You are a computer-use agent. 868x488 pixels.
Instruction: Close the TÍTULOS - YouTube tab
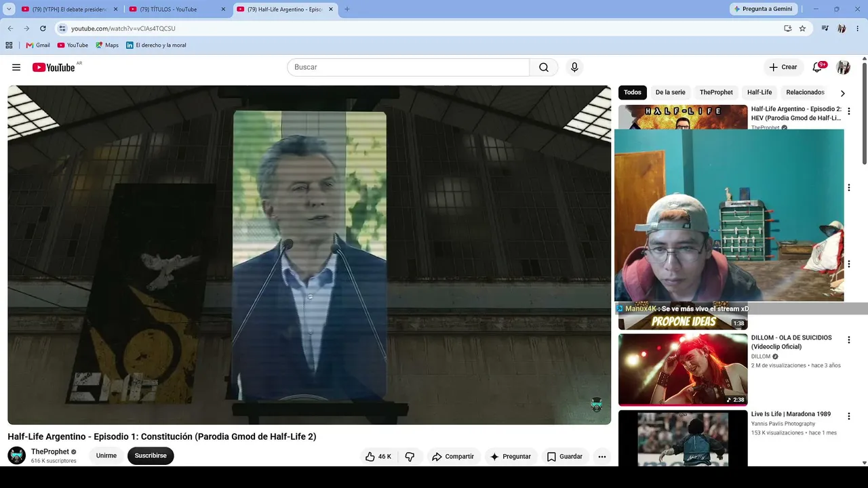coord(223,9)
